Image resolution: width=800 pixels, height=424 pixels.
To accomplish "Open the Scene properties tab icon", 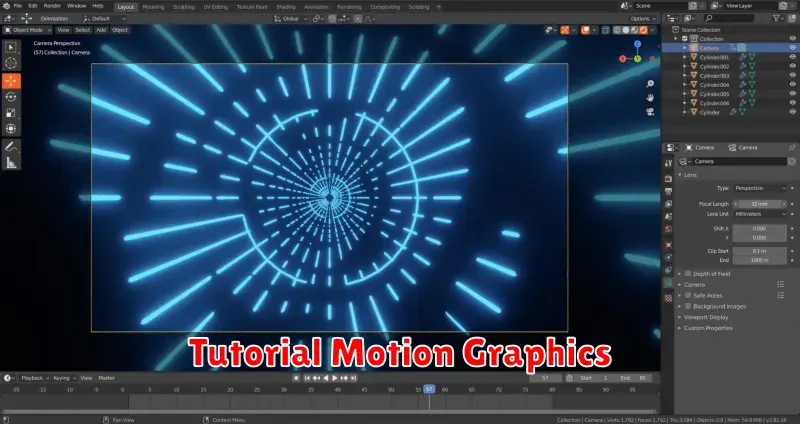I will (668, 216).
